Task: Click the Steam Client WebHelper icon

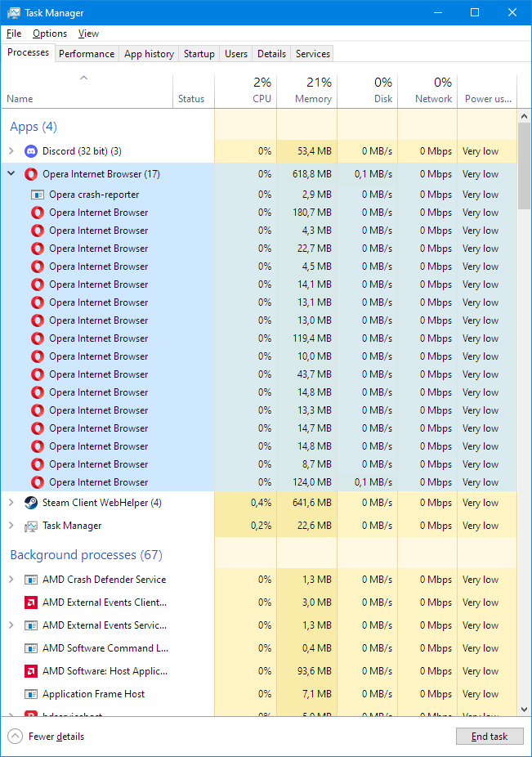Action: [x=31, y=503]
